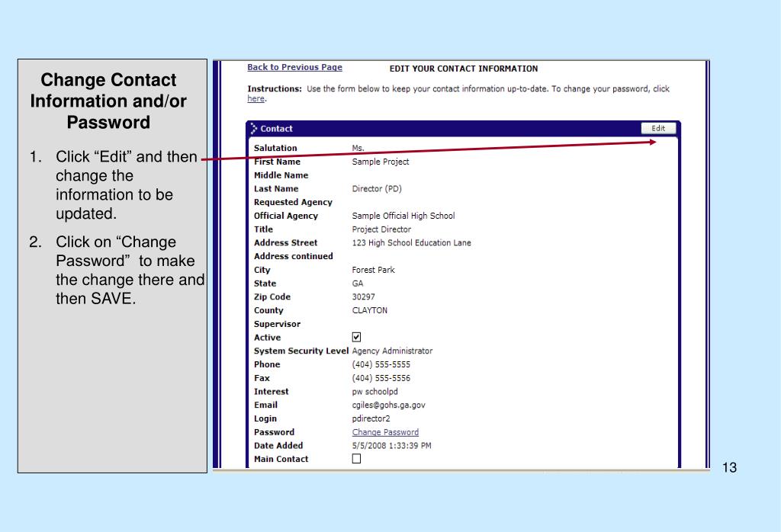Select the Contact section header title
This screenshot has height=532, width=781.
(x=276, y=128)
